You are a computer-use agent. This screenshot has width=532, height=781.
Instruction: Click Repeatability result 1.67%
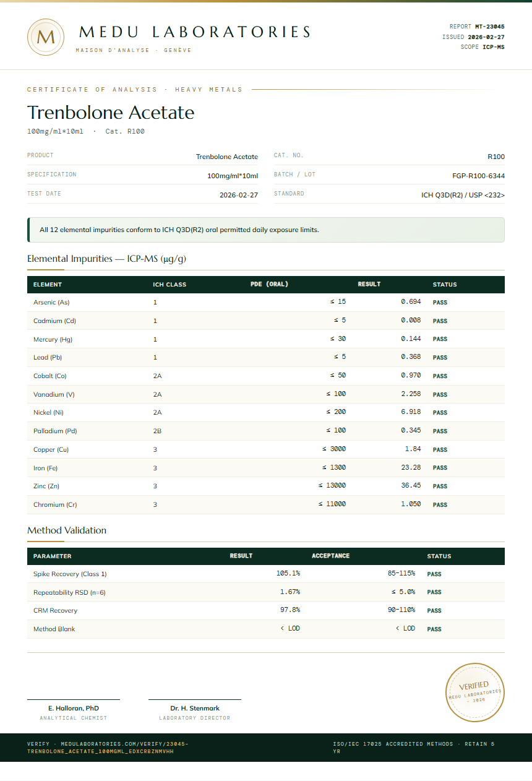point(290,592)
